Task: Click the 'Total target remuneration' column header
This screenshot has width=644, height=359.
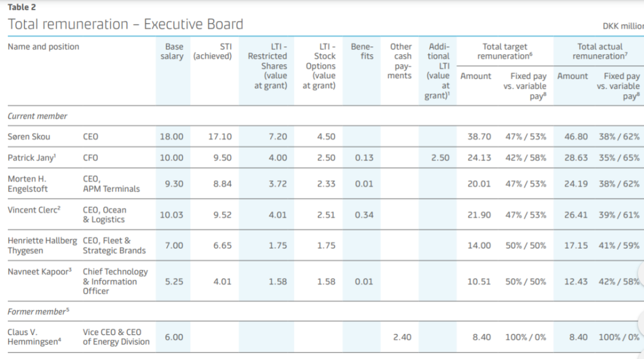Action: click(x=504, y=51)
